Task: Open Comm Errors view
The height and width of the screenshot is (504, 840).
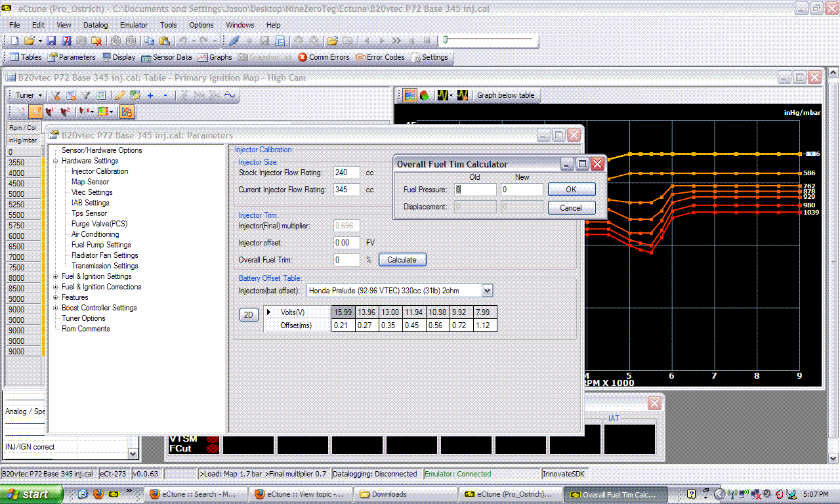Action: coord(324,57)
